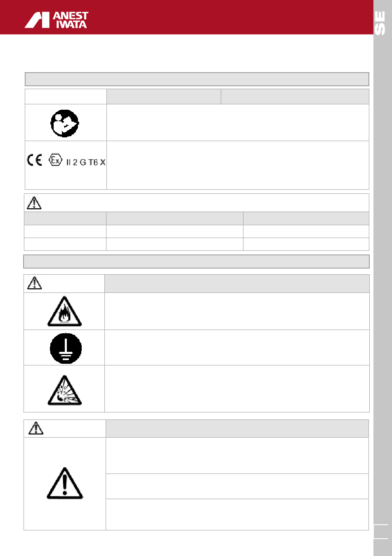Click the large exclamation caution triangle
This screenshot has width=392, height=556.
pos(65,483)
